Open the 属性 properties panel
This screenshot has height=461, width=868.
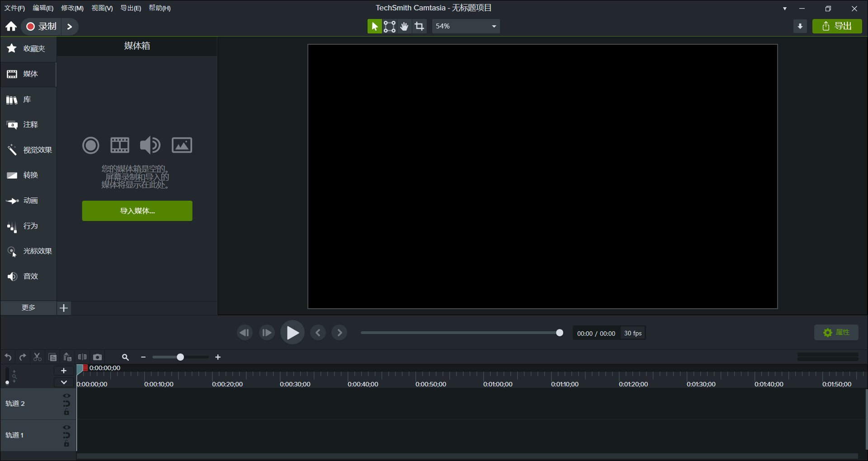836,333
